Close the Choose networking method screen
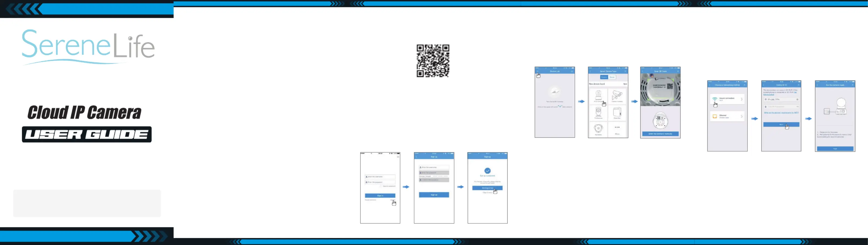Viewport: 868px width, 245px height. click(x=745, y=85)
